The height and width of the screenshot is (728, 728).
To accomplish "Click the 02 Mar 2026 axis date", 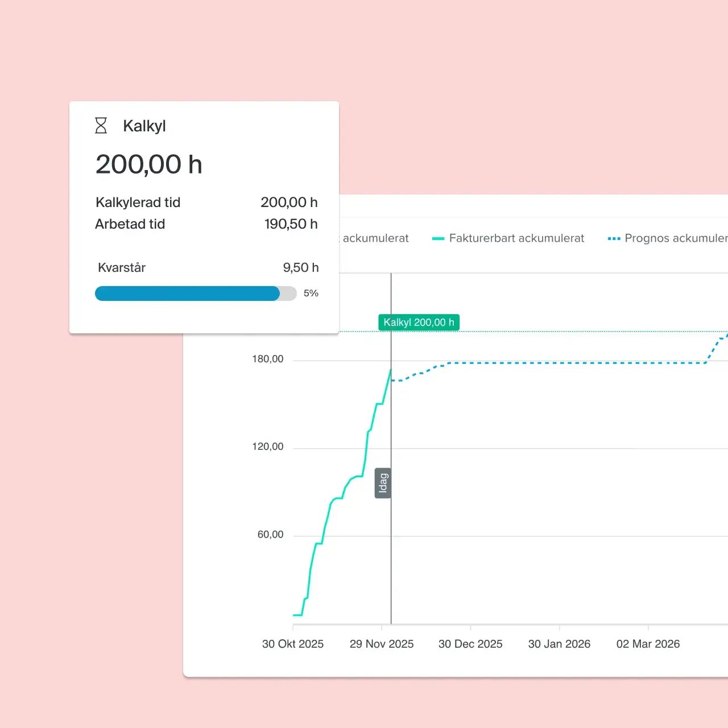I will (648, 644).
